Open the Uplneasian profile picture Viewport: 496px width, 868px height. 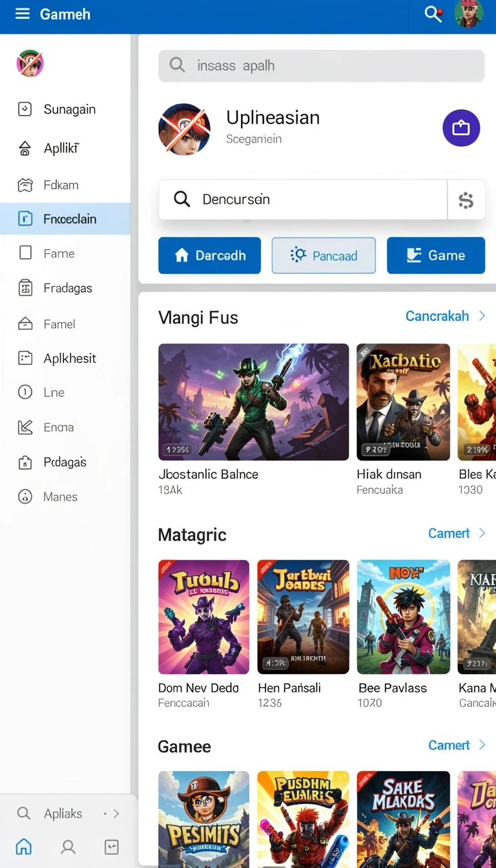(185, 129)
